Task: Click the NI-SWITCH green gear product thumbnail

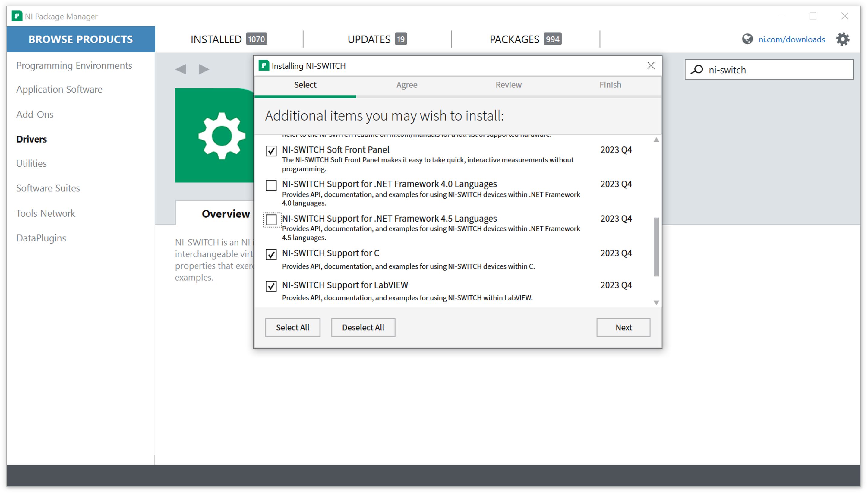Action: [x=214, y=135]
